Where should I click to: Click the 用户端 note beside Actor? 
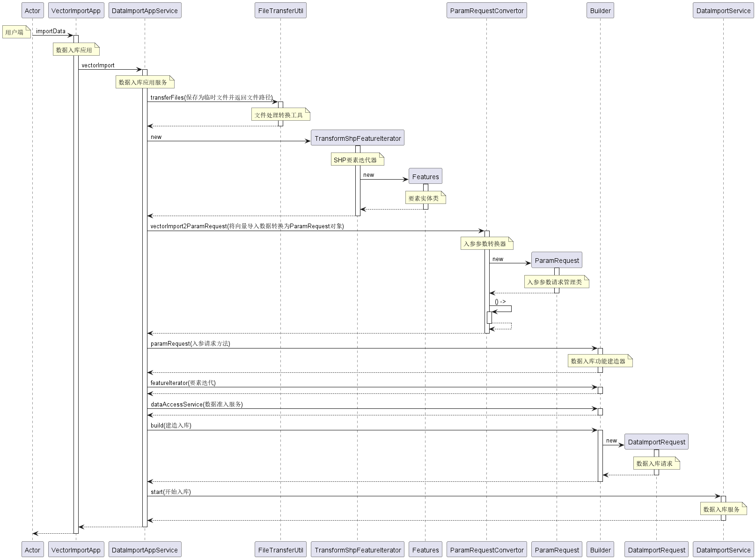[x=15, y=32]
